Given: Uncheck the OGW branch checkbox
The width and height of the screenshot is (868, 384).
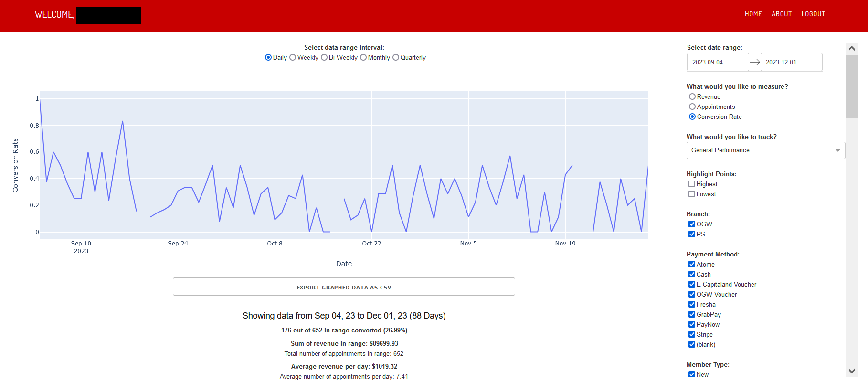Looking at the screenshot, I should click(x=692, y=224).
